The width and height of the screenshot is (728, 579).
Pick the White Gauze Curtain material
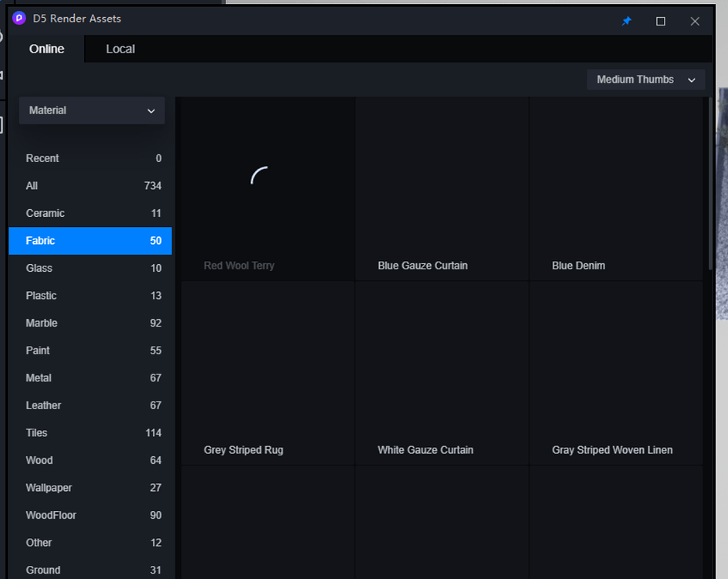point(442,373)
